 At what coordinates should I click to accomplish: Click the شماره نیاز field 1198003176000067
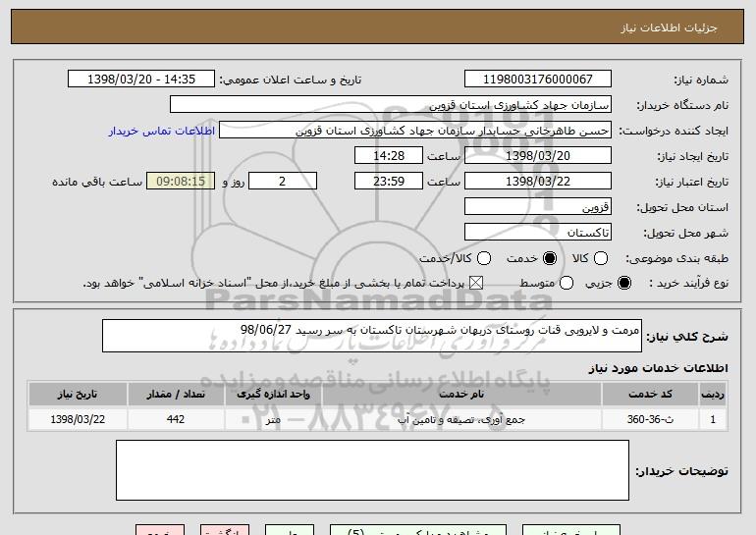point(538,80)
